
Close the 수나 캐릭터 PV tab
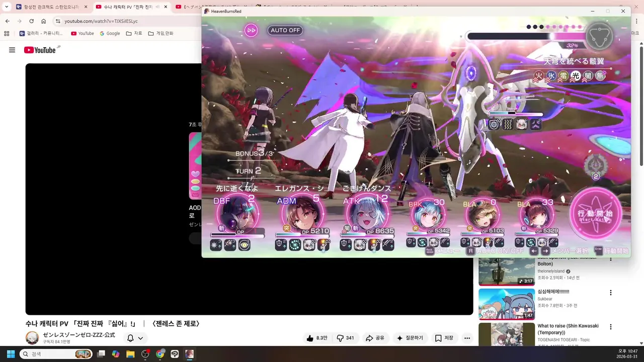[166, 7]
